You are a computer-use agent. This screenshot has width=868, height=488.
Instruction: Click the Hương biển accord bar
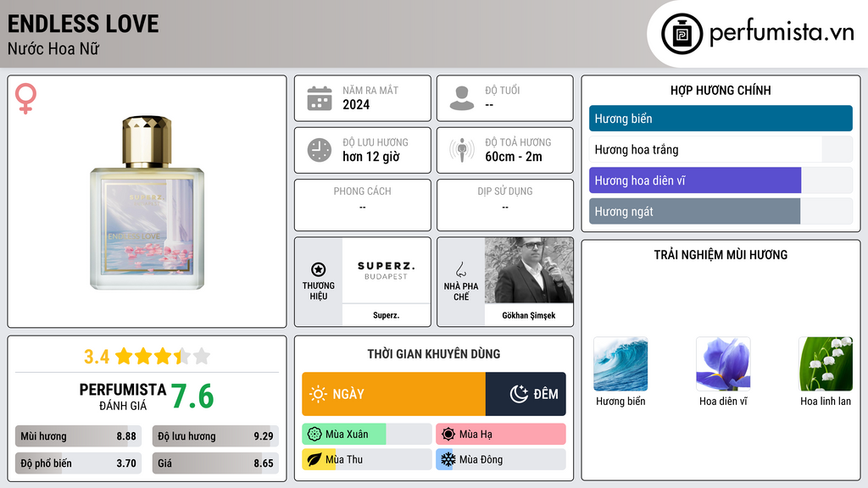point(721,119)
